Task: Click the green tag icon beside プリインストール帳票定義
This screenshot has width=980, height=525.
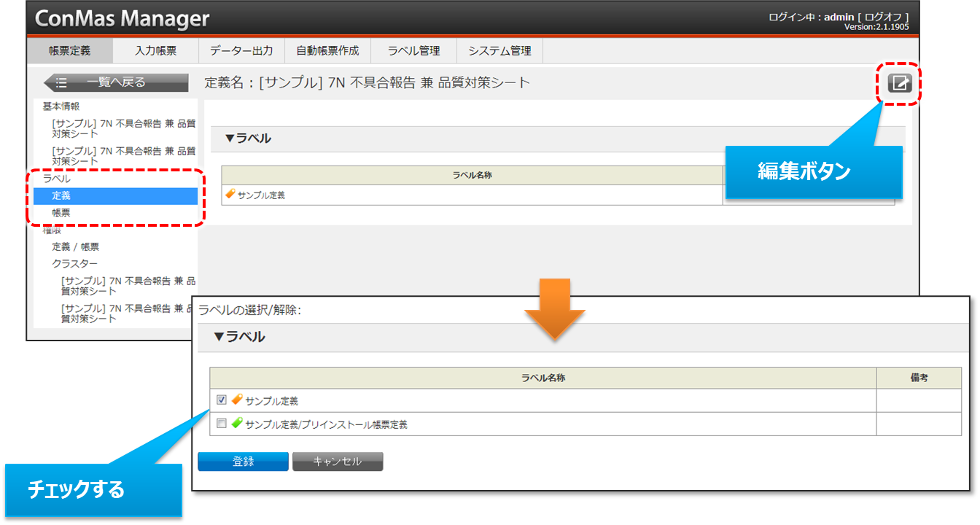Action: [237, 423]
